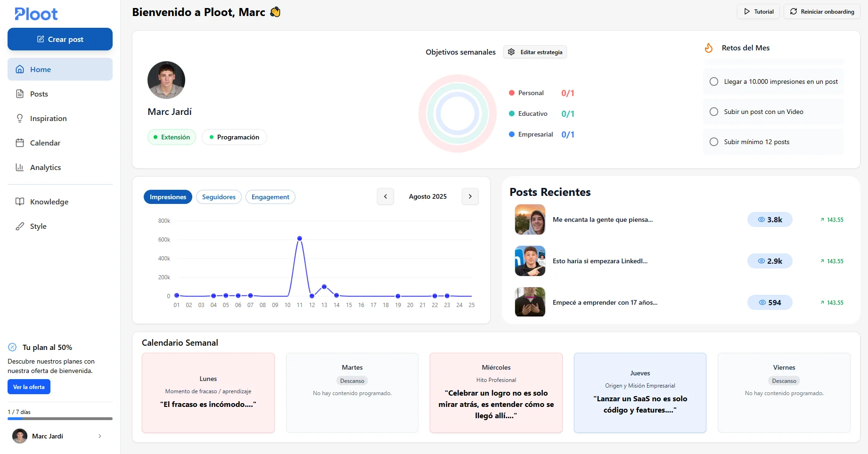Switch chart to Seguidores tab
Image resolution: width=868 pixels, height=454 pixels.
tap(219, 197)
